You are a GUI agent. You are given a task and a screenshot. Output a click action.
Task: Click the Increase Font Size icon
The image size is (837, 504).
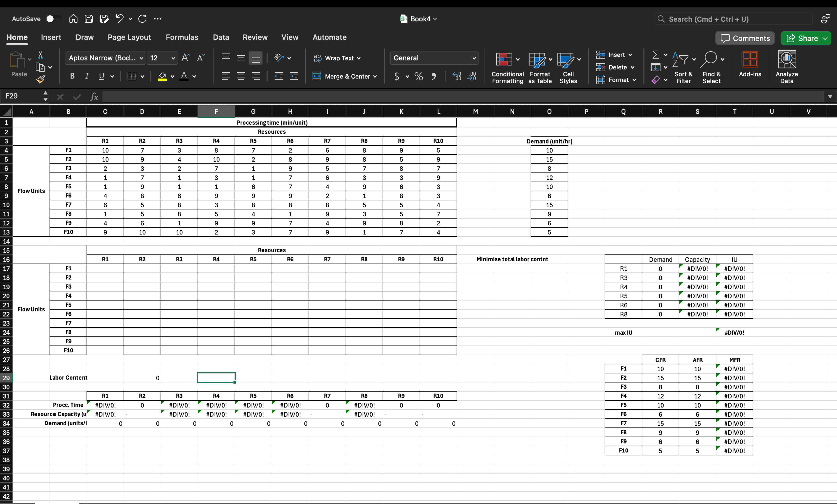click(x=185, y=58)
